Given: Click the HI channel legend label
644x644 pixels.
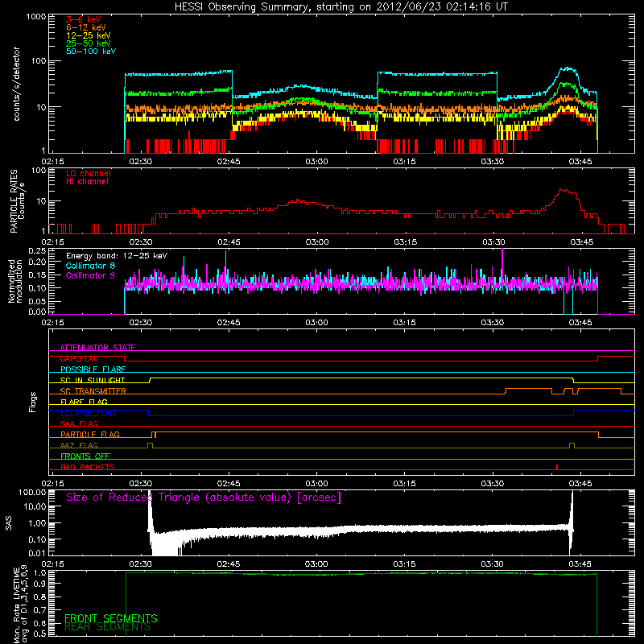Looking at the screenshot, I should pyautogui.click(x=87, y=182).
